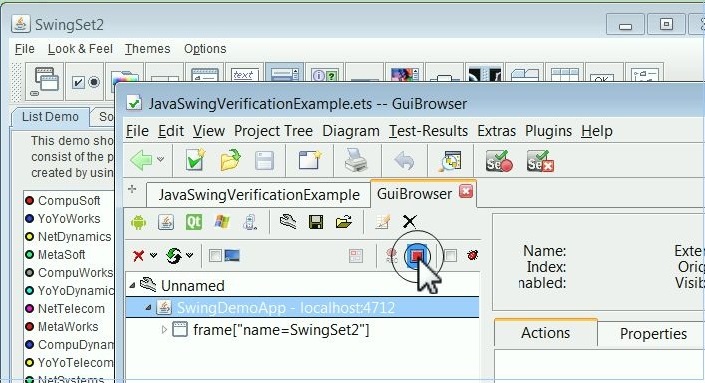Open the File menu in GuiBrowser window

pos(138,131)
